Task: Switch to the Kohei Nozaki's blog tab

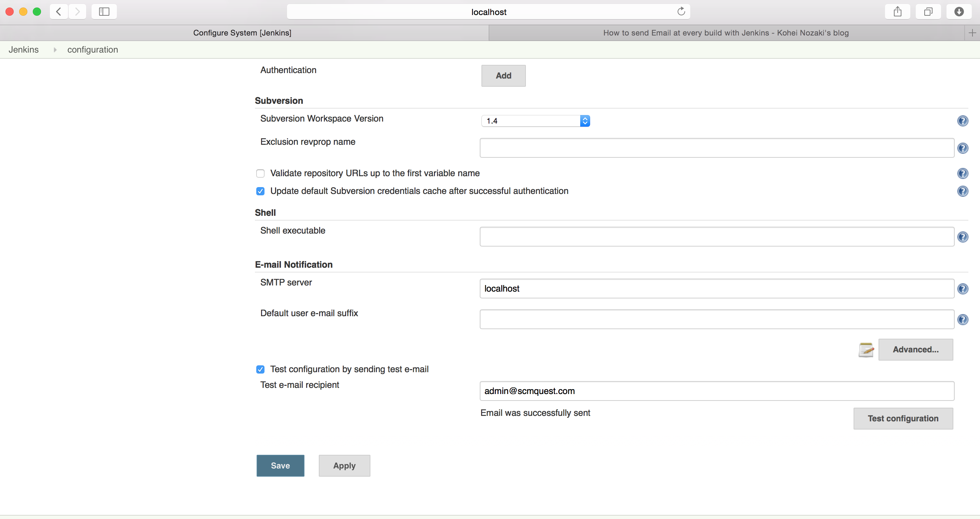Action: [x=726, y=33]
